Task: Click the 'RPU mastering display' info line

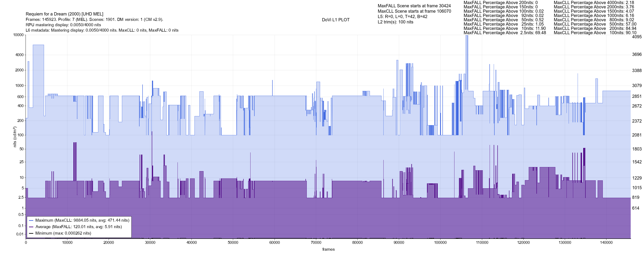Action: 63,25
